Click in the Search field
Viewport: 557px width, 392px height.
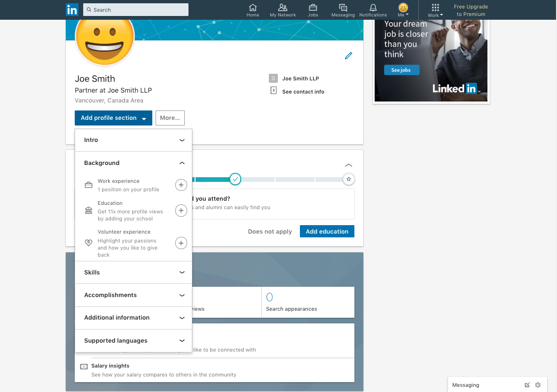(x=136, y=9)
